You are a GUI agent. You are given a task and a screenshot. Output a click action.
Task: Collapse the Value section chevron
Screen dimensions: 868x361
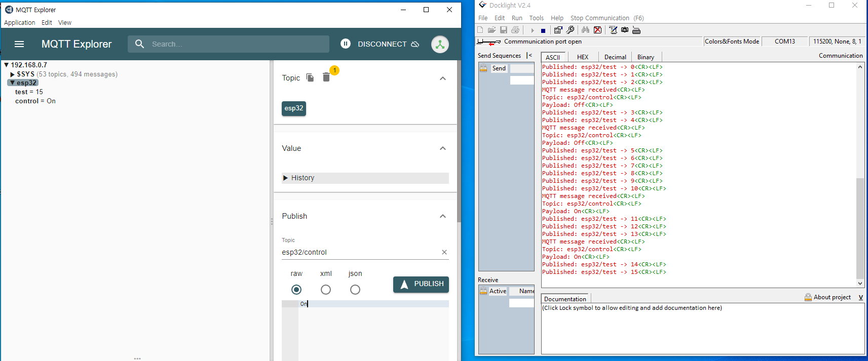tap(443, 148)
